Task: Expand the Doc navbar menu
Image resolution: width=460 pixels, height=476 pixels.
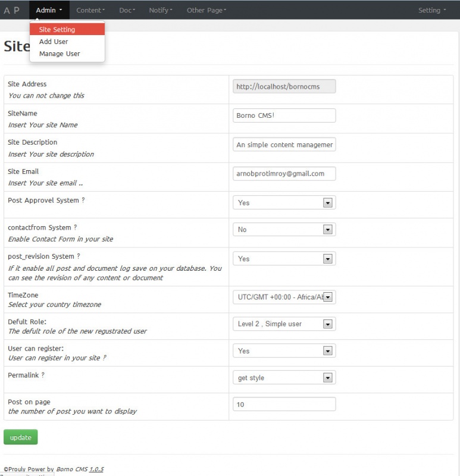Action: (127, 10)
